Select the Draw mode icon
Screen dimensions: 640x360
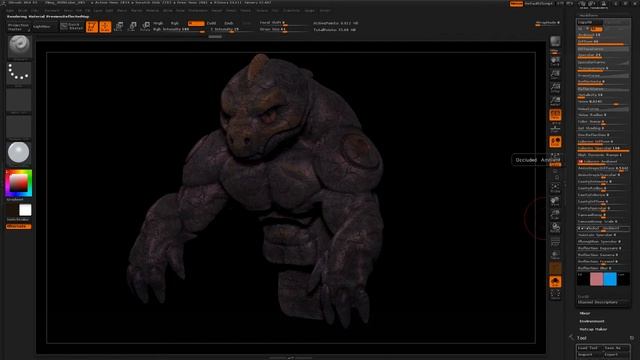[105, 27]
